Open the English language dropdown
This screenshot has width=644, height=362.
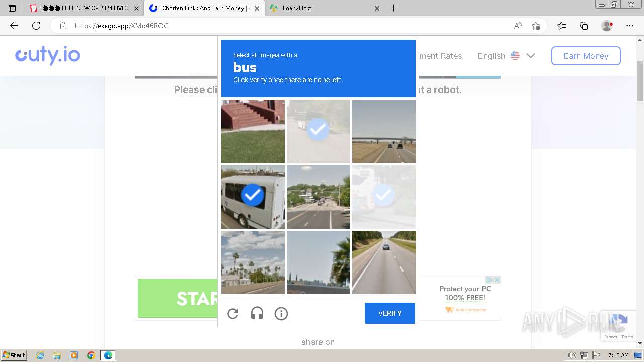(x=507, y=56)
